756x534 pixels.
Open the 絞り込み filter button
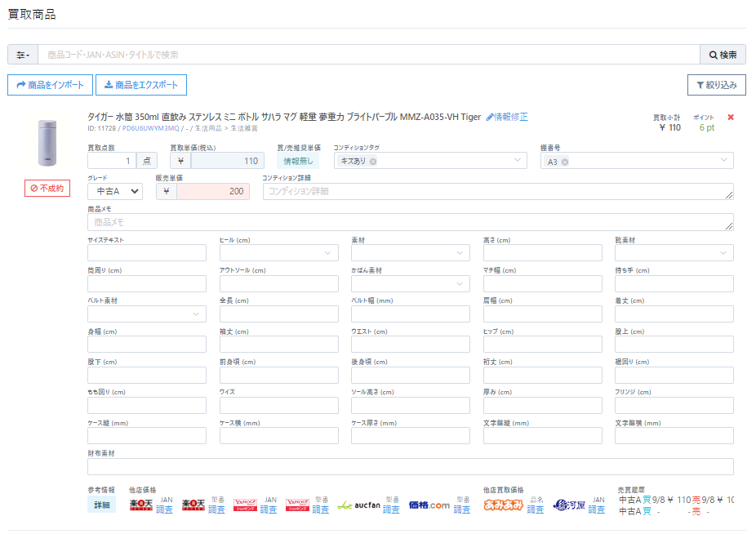(717, 85)
